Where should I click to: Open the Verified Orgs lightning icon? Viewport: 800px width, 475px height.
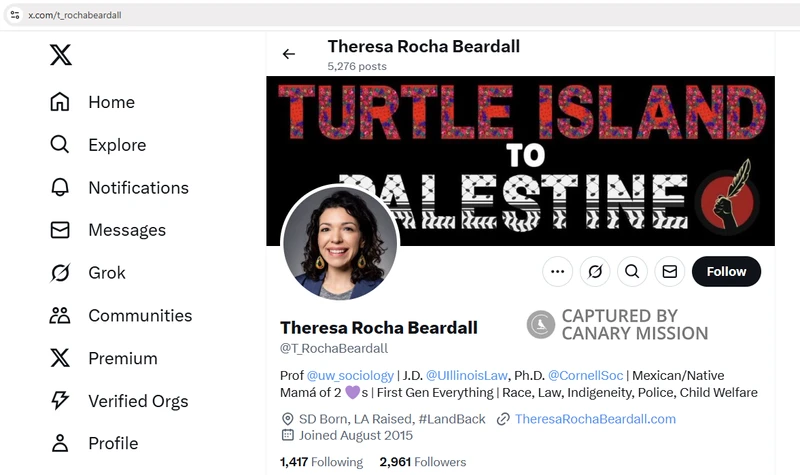(60, 401)
